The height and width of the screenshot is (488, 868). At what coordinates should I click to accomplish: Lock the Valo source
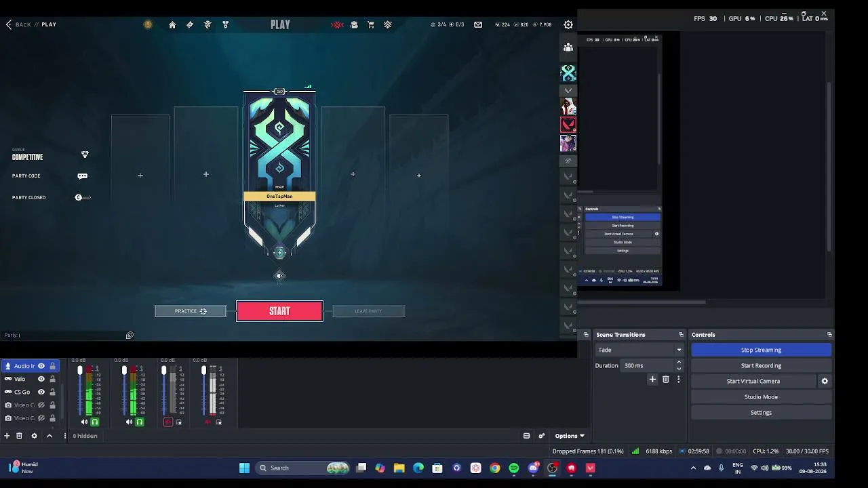tap(52, 379)
